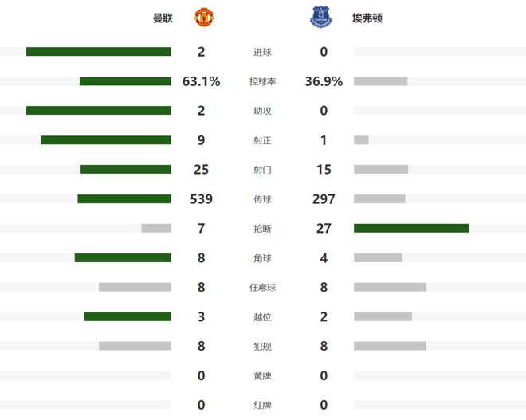Screen dimensions: 526x420
Task: Click the 黄牌 row label
Action: pos(262,375)
